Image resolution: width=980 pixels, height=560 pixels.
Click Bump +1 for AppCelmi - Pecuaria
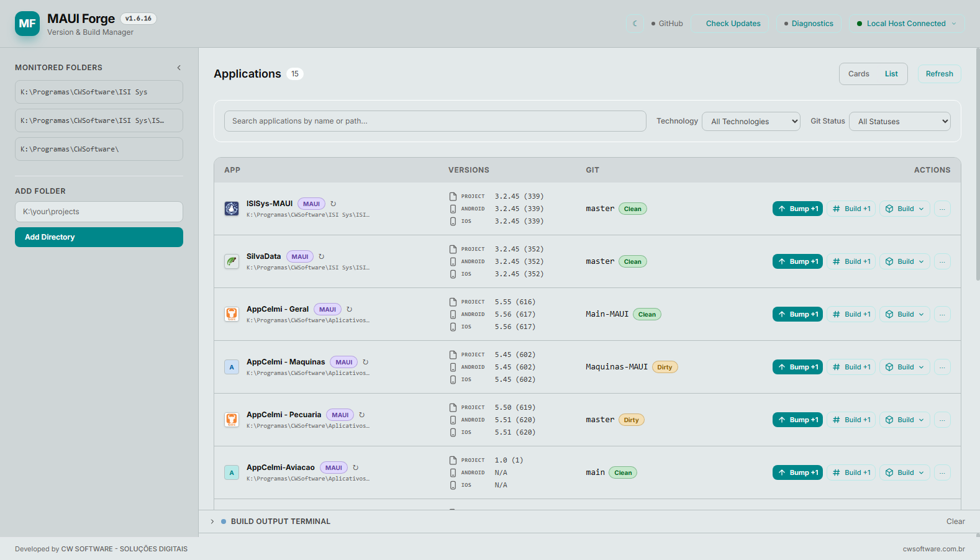coord(797,420)
